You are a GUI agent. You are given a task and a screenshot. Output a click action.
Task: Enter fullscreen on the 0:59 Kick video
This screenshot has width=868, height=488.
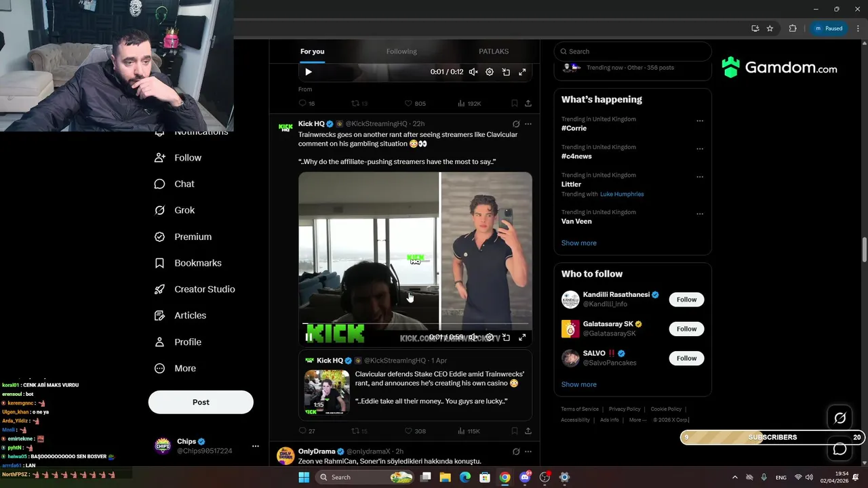point(522,337)
